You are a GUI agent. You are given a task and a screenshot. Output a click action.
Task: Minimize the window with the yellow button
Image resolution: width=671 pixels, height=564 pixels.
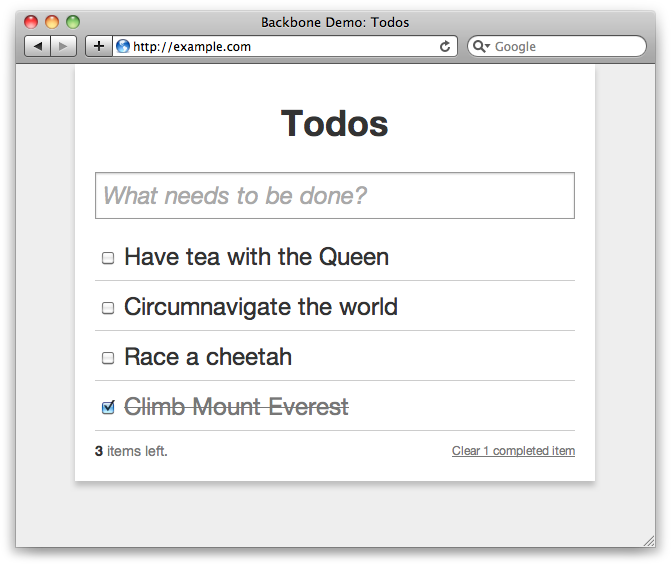(x=52, y=22)
